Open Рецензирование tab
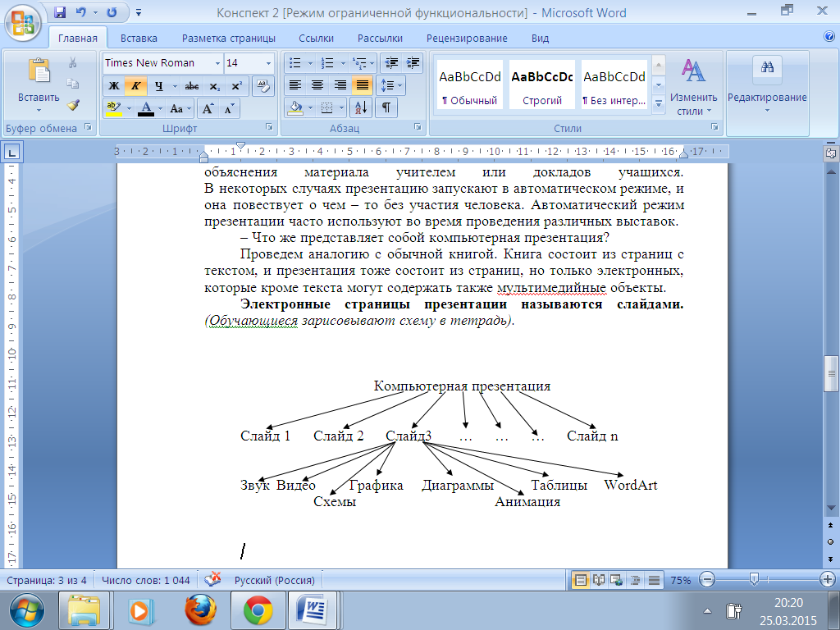The image size is (840, 630). point(467,38)
